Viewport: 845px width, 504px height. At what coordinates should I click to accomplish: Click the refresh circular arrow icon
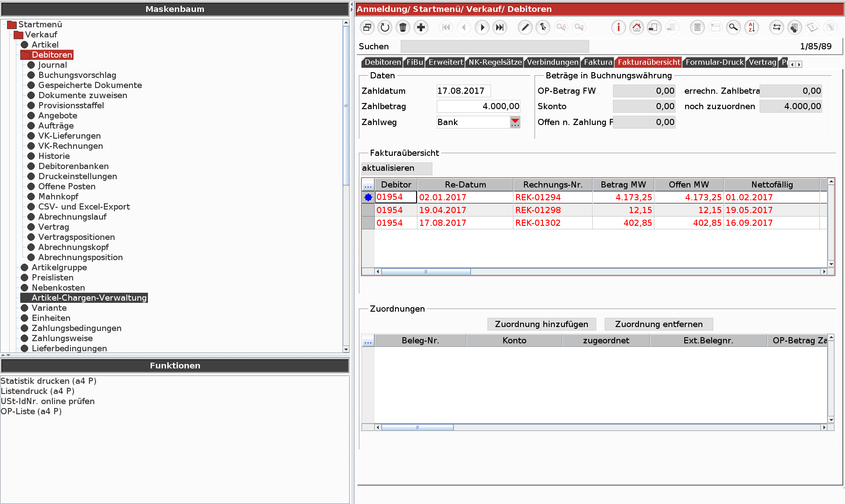tap(385, 28)
